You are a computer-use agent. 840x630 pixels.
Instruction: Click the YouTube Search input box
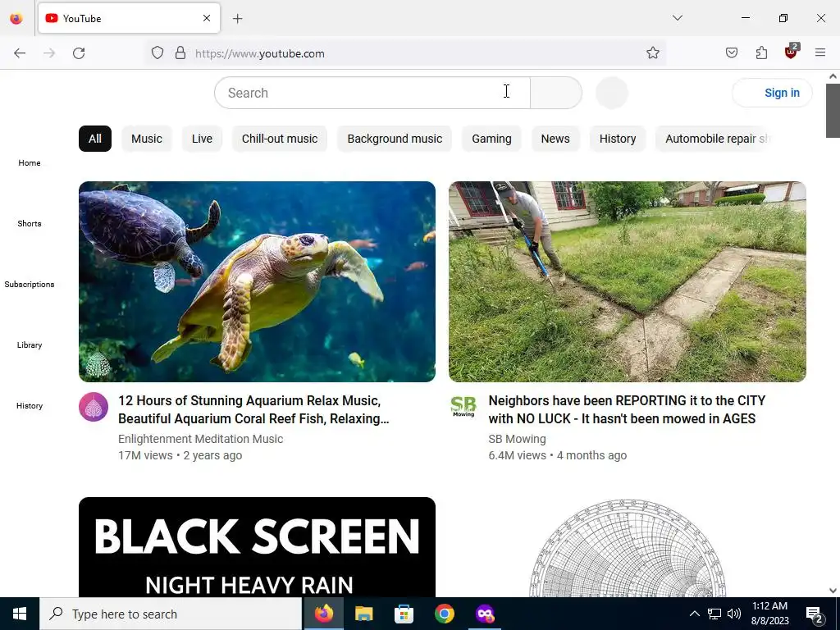372,93
